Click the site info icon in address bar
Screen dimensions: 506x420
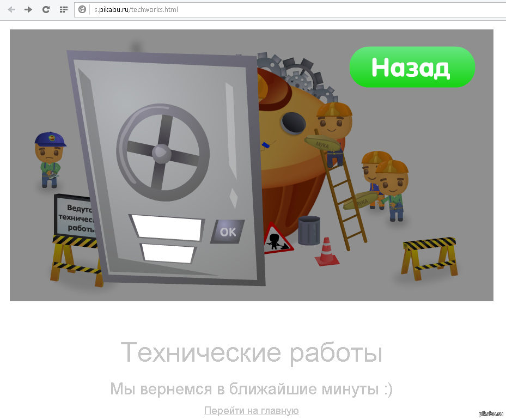[82, 10]
